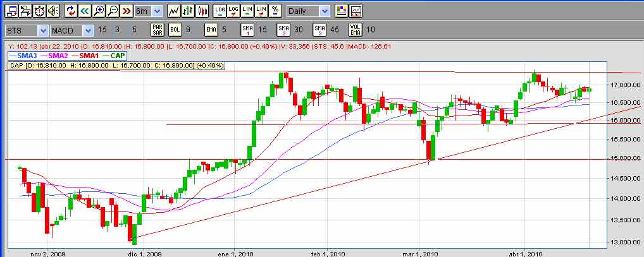This screenshot has height=257, width=644.
Task: Click the red status data line
Action: [199, 47]
